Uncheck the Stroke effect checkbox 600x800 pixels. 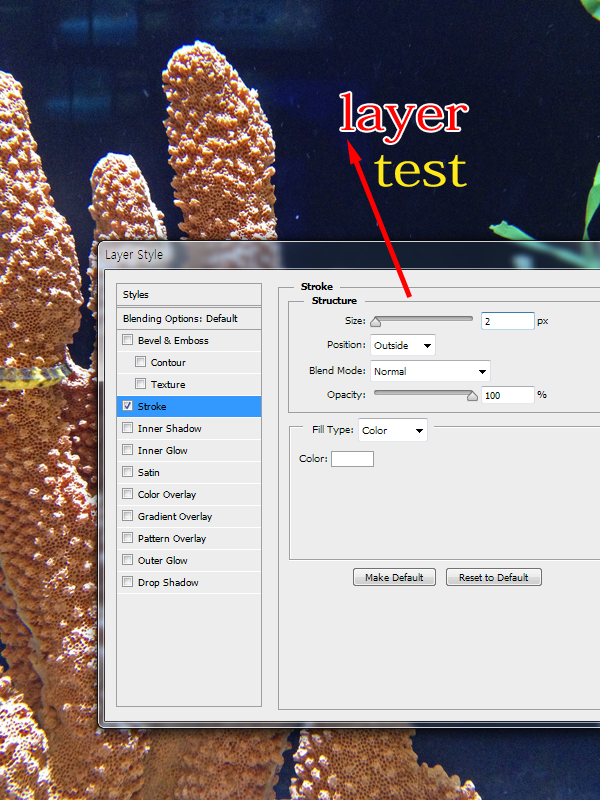click(128, 406)
